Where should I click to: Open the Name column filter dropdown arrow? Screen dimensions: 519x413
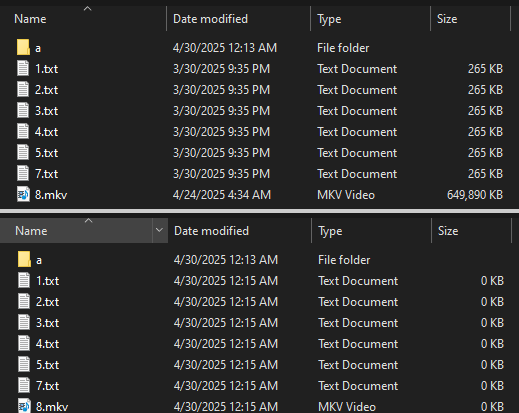click(x=160, y=230)
